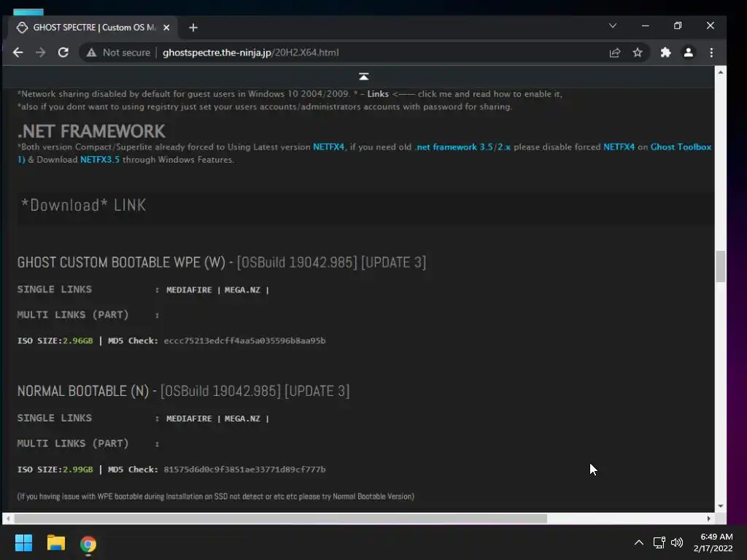The image size is (747, 560).
Task: Click the .NET FRAMEWORK heading
Action: click(91, 131)
